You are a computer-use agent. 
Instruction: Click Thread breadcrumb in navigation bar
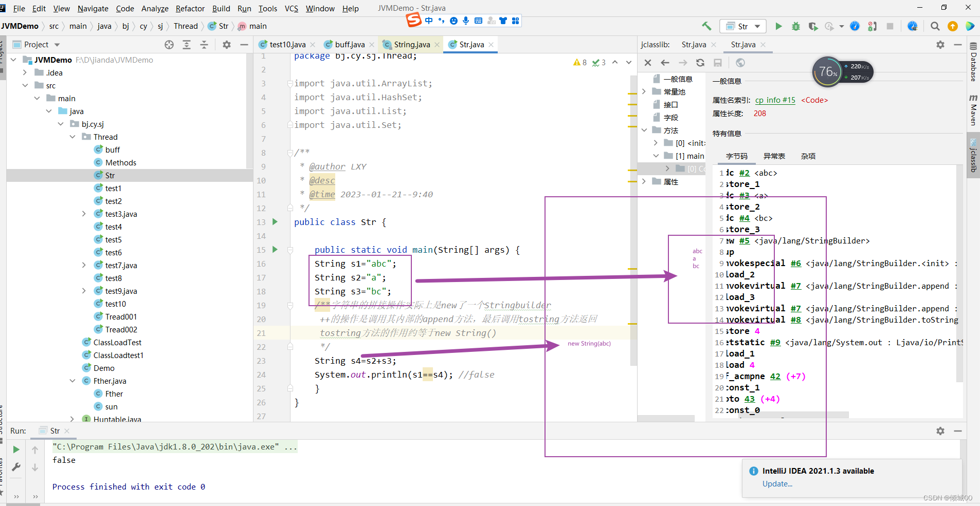pyautogui.click(x=186, y=26)
